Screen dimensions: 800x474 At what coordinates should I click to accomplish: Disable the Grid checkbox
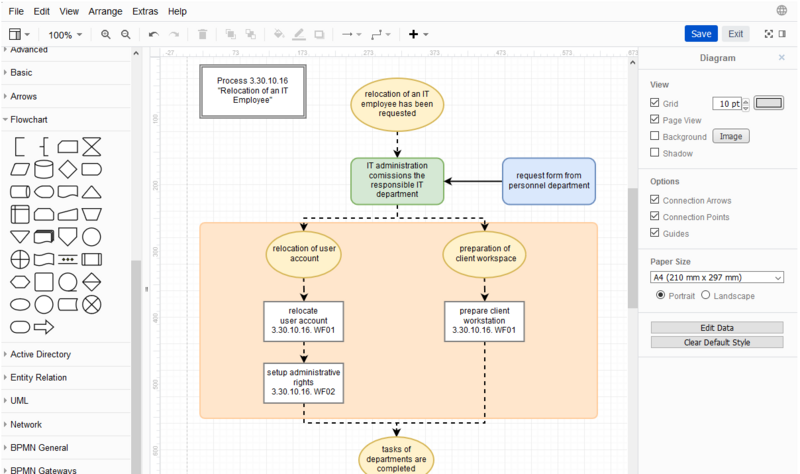pyautogui.click(x=655, y=103)
